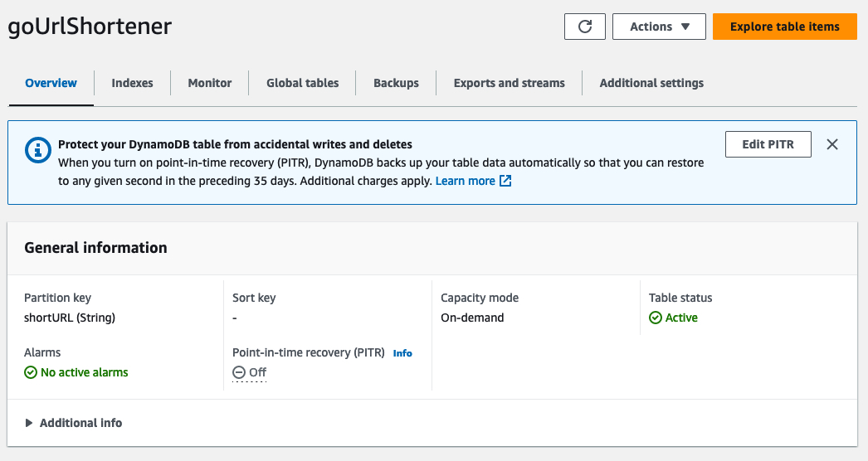The height and width of the screenshot is (461, 868).
Task: Click the blue info circle icon in banner
Action: click(38, 150)
